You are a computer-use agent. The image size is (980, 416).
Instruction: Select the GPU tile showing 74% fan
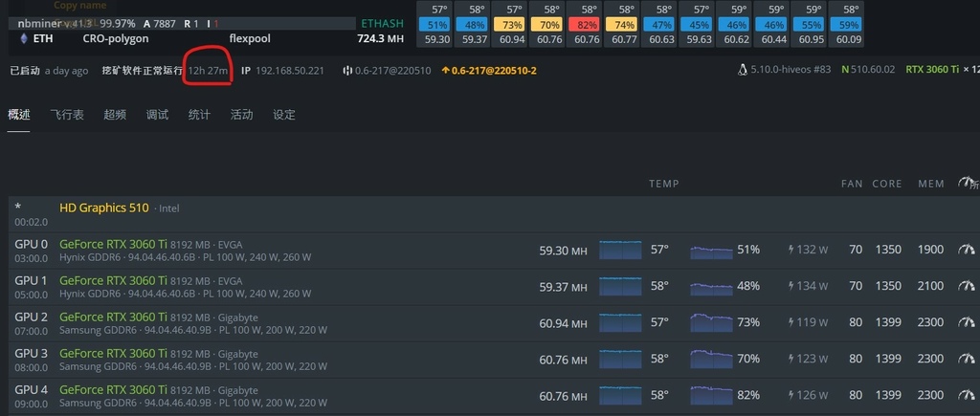[624, 25]
